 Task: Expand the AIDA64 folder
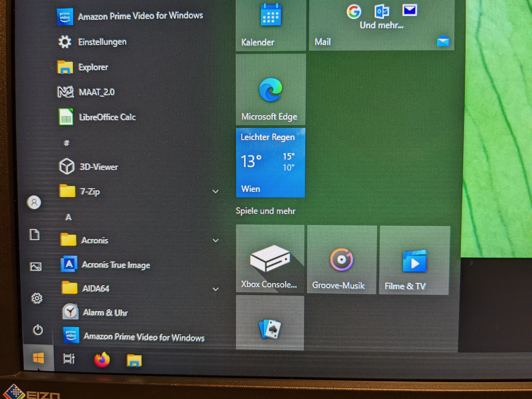pyautogui.click(x=216, y=289)
